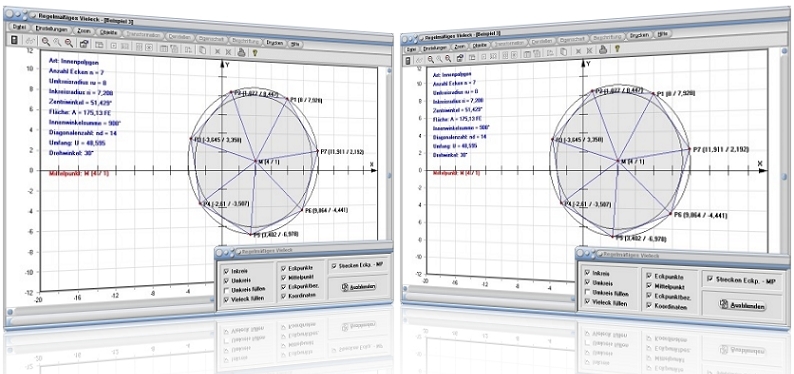Open the settings dialog icon in right window toolbar
Screen dimensions: 794x374
coord(460,58)
